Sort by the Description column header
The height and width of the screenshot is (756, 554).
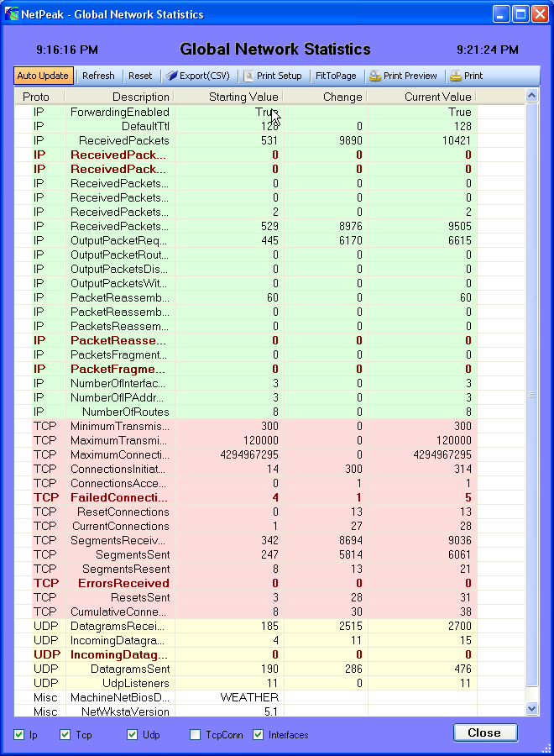pyautogui.click(x=119, y=97)
